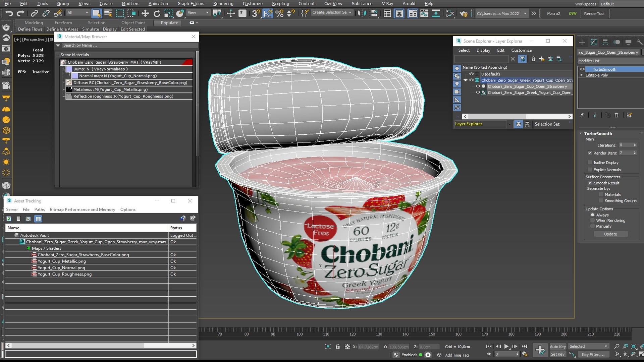The width and height of the screenshot is (644, 362).
Task: Select the When Rendering update option
Action: click(593, 221)
